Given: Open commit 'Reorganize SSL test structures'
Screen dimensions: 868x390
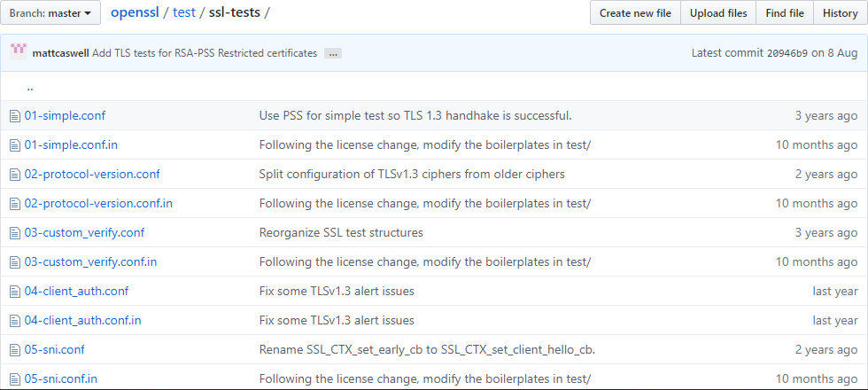Looking at the screenshot, I should (x=341, y=233).
